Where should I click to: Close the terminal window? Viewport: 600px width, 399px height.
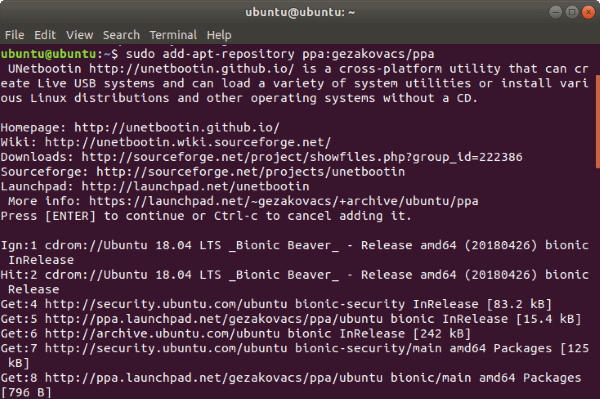point(588,12)
